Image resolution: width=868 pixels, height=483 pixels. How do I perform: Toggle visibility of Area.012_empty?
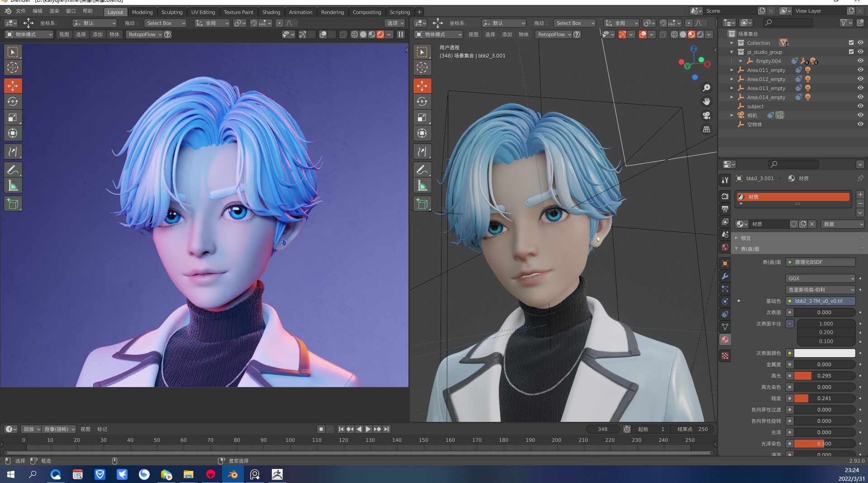click(x=860, y=79)
